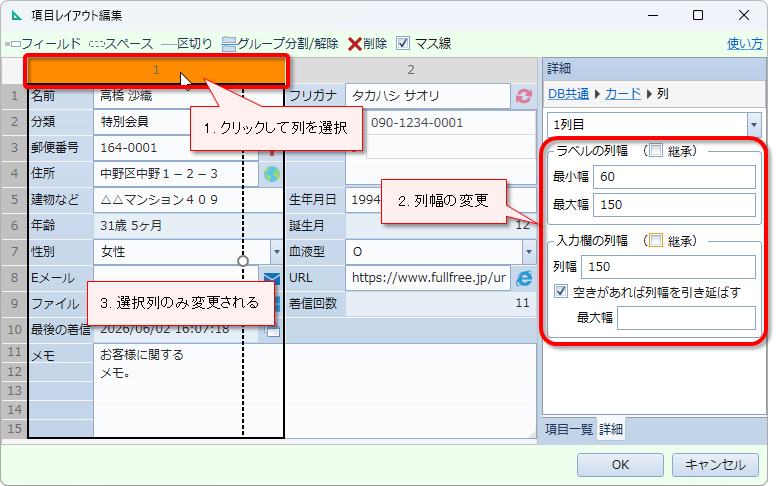Toggle 空きがあれば列幅を引き延ばす checkbox
This screenshot has width=777, height=486.
pos(561,291)
